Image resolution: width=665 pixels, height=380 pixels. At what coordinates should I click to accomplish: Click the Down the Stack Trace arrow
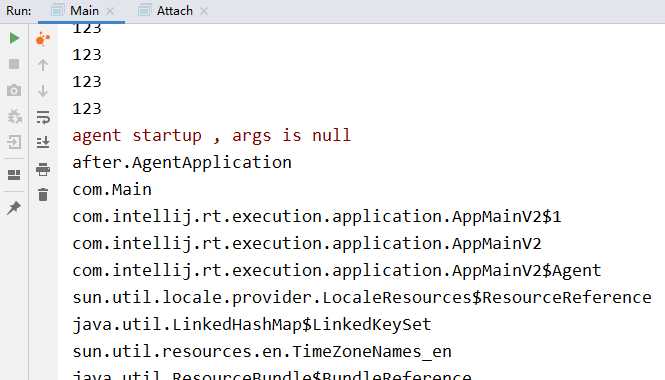(x=43, y=91)
